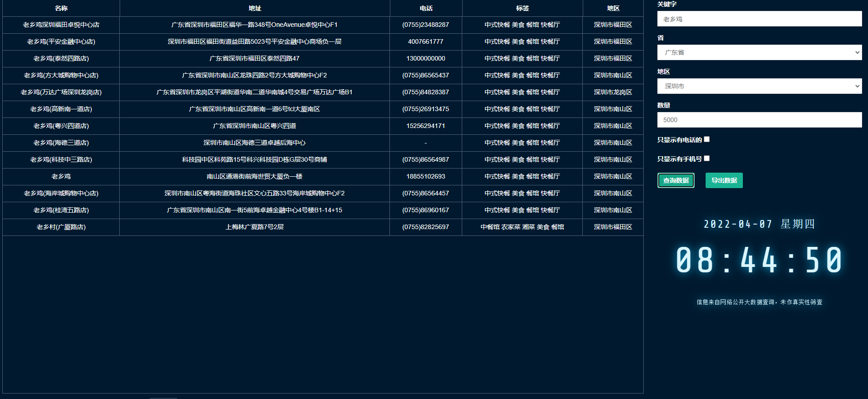This screenshot has height=399, width=868.
Task: Click the 深圳市龙岗区 region cell
Action: [x=613, y=92]
